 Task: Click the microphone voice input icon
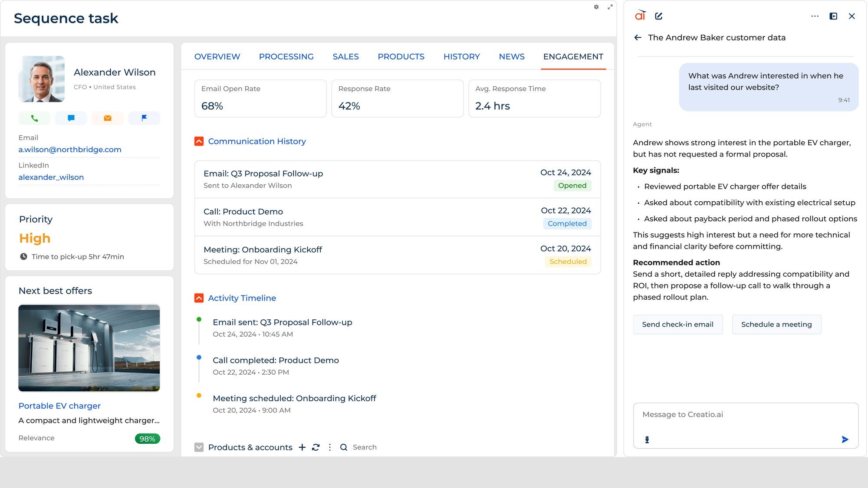(647, 439)
